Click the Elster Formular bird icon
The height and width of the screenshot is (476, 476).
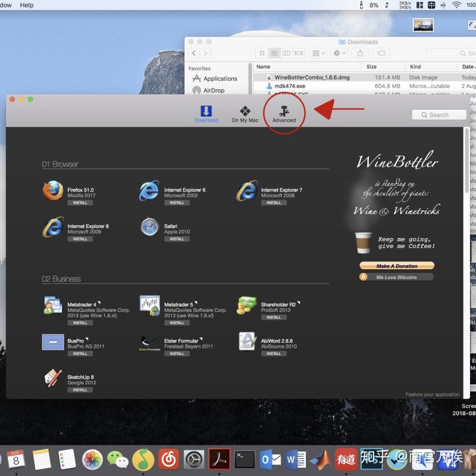(149, 342)
